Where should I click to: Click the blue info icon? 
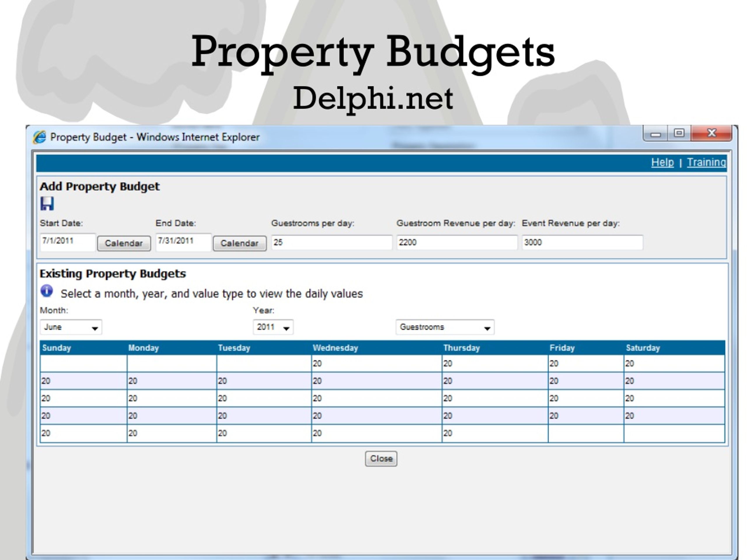[x=47, y=291]
